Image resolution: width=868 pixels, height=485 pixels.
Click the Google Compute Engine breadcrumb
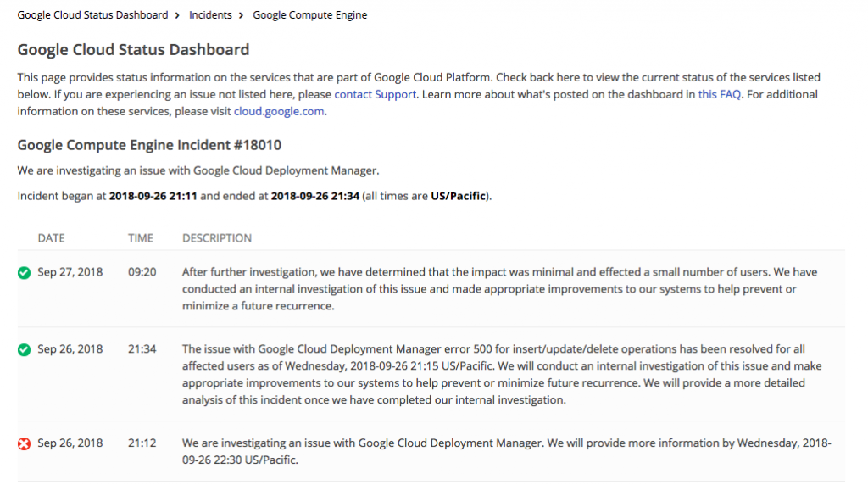(309, 15)
